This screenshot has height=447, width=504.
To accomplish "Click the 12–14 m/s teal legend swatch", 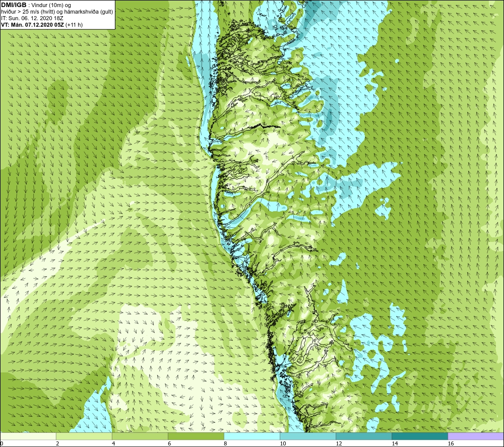I will (363, 436).
